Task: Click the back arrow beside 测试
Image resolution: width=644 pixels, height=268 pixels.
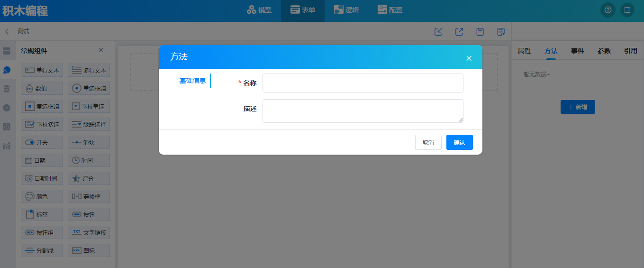Action: click(7, 32)
